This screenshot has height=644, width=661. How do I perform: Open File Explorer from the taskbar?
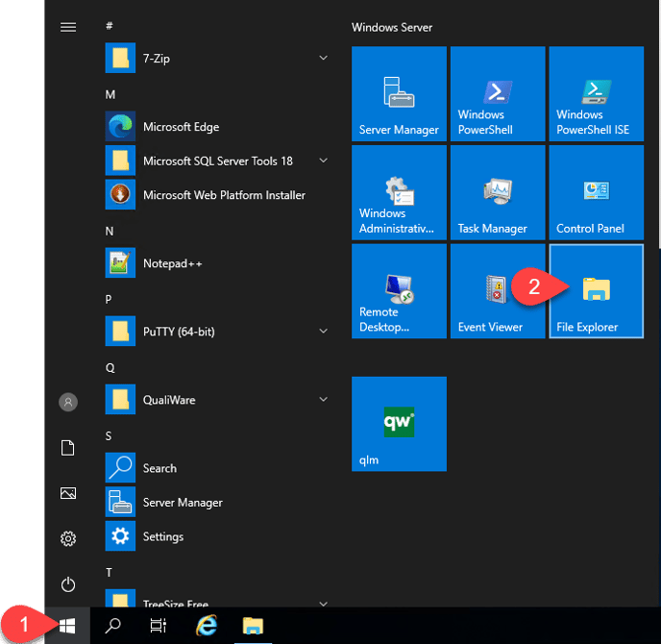(x=253, y=626)
